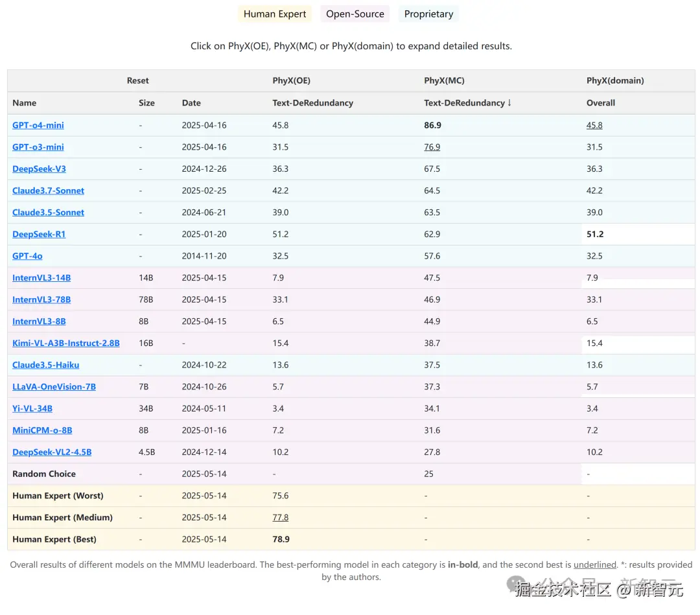Open the Yi-VL-34B link
The width and height of the screenshot is (700, 615).
[x=32, y=409]
